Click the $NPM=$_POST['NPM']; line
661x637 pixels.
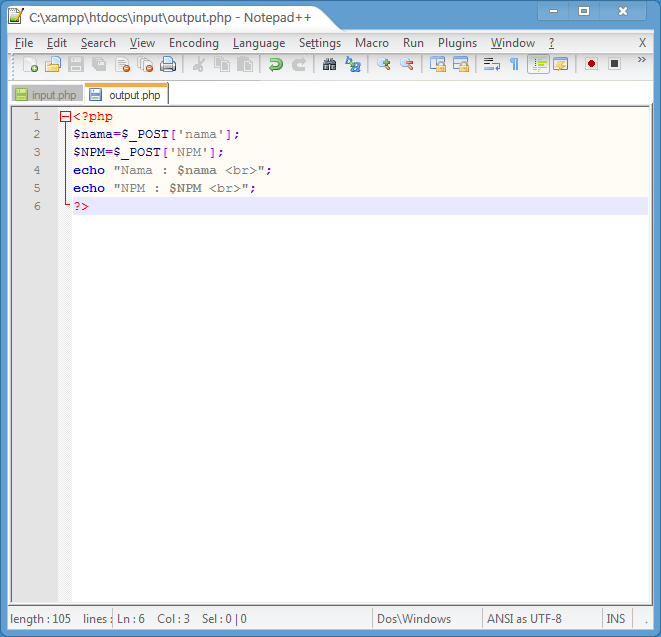pos(148,152)
